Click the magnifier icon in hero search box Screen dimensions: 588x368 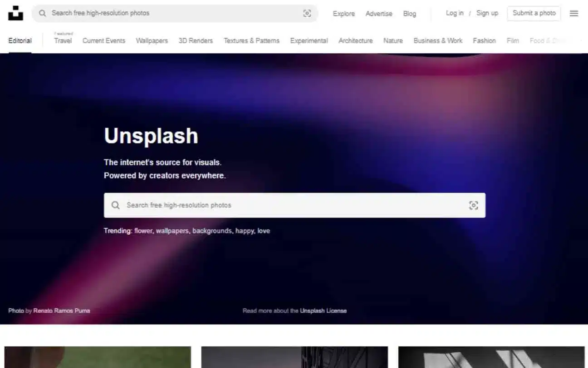[x=116, y=205]
